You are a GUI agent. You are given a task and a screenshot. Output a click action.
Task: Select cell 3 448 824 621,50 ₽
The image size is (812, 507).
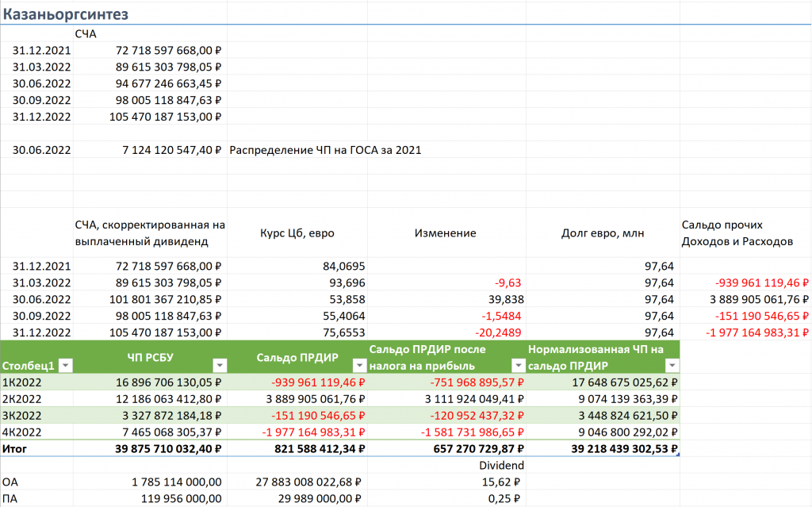click(x=628, y=415)
